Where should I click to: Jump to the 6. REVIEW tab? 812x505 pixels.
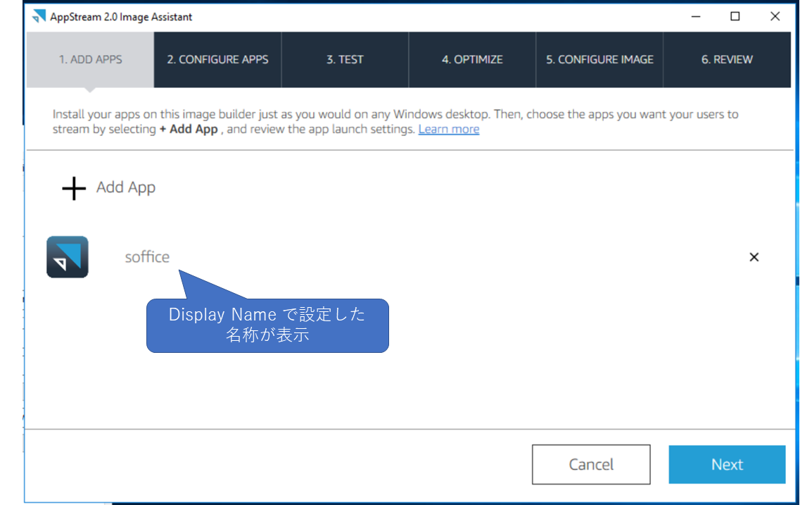coord(727,60)
